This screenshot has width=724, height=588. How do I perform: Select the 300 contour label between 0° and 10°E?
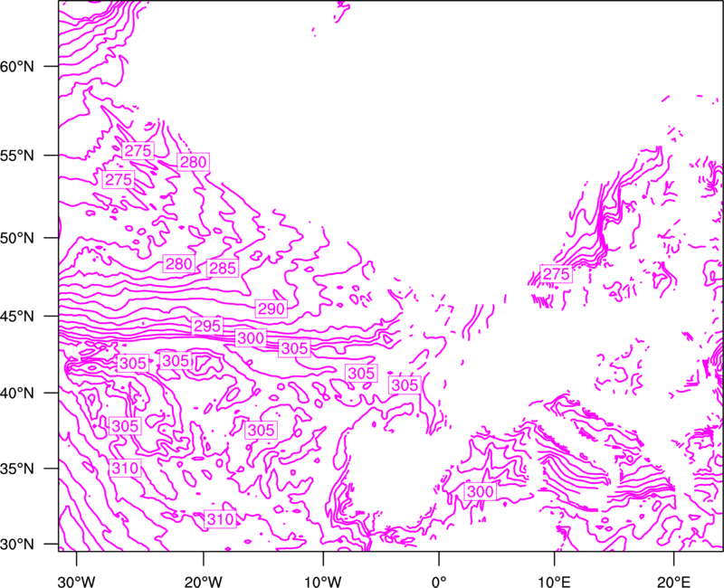tap(481, 491)
